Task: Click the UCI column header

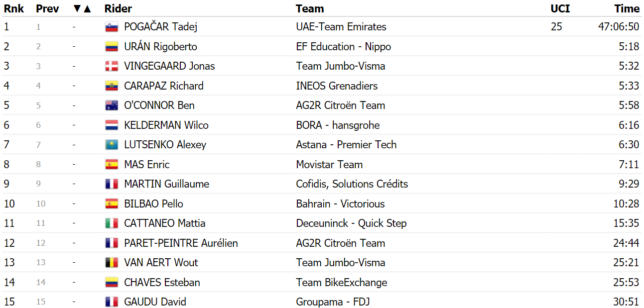Action: pos(560,9)
